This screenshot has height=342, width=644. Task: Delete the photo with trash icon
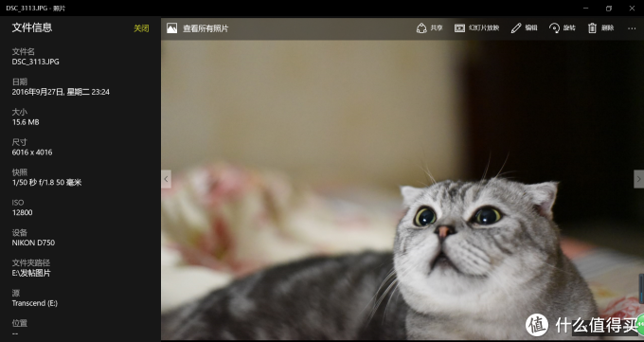(592, 28)
